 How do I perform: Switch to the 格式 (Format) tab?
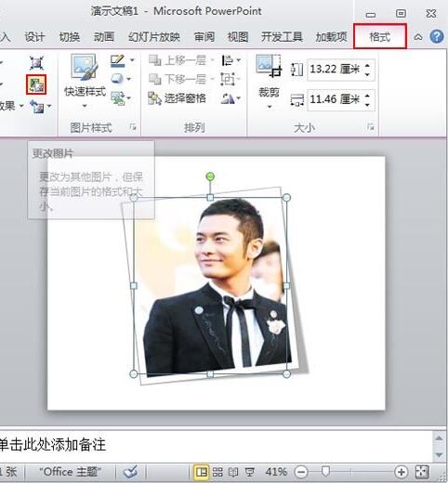pos(380,36)
